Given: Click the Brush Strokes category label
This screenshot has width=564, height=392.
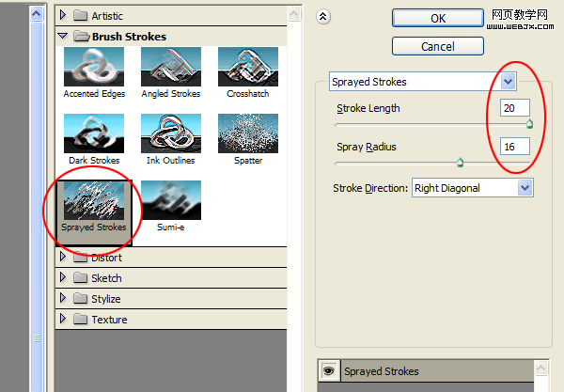Looking at the screenshot, I should (129, 37).
